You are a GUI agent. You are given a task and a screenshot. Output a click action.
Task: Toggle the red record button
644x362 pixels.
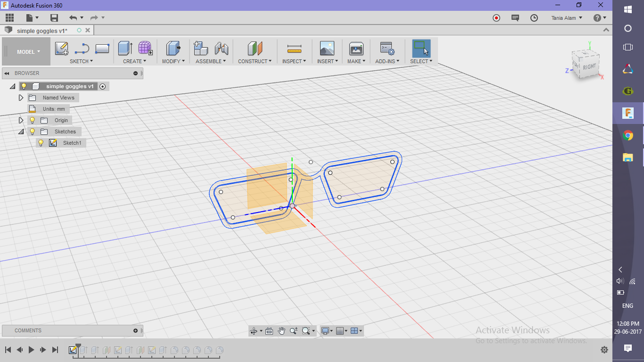tap(496, 18)
